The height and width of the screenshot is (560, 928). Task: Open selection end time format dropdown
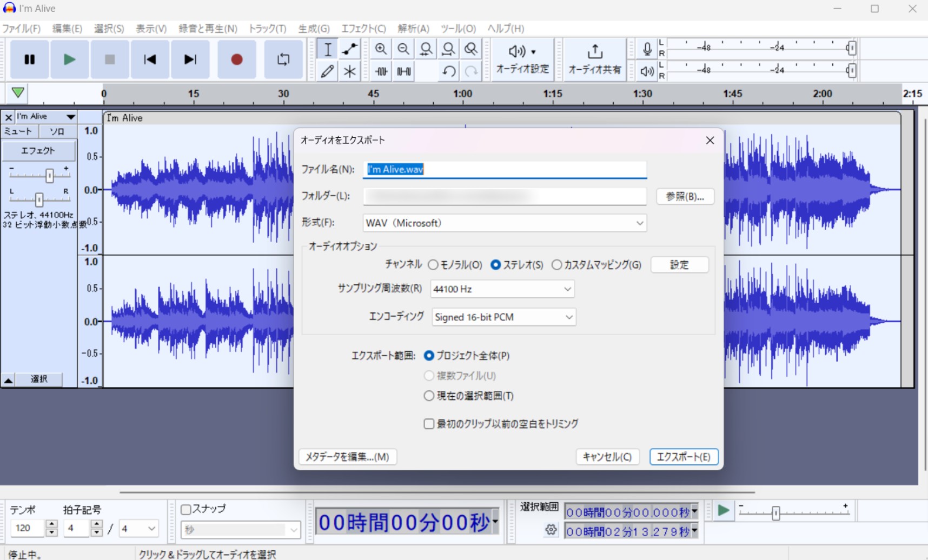pyautogui.click(x=694, y=531)
